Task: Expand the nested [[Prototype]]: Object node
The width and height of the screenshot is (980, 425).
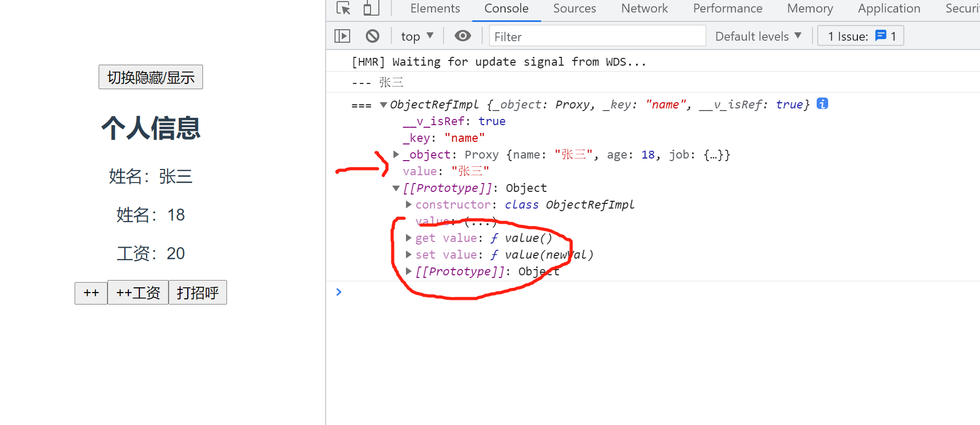Action: 409,271
